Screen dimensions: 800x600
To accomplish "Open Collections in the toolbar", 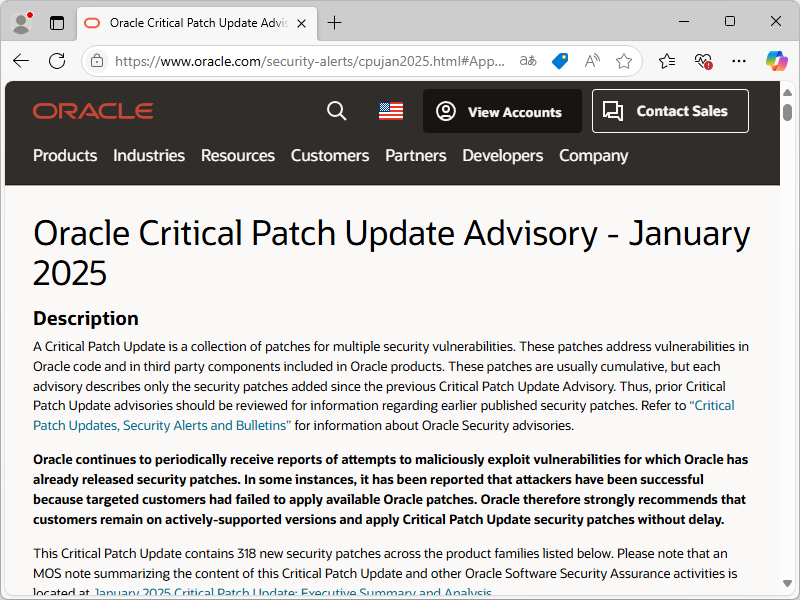I will (x=667, y=61).
